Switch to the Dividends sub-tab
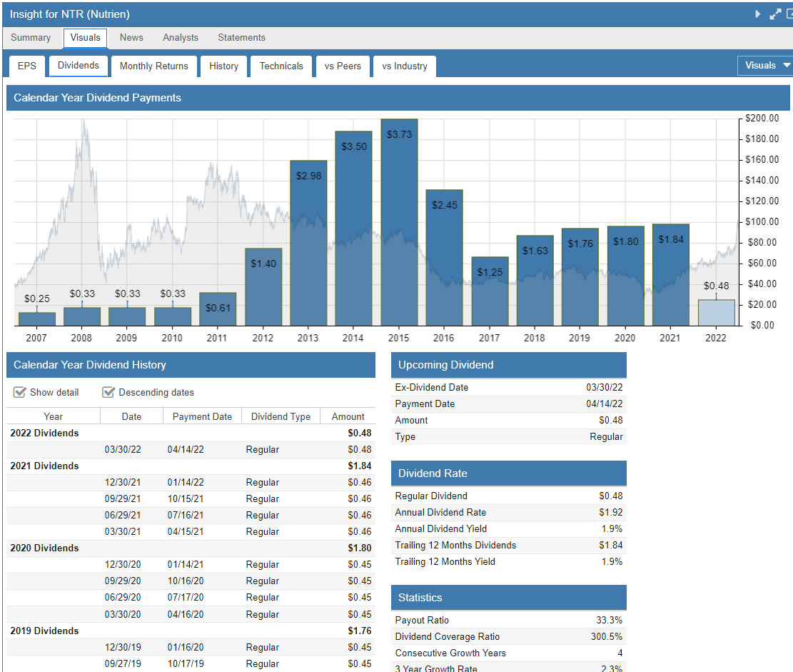This screenshot has height=672, width=793. pyautogui.click(x=78, y=65)
